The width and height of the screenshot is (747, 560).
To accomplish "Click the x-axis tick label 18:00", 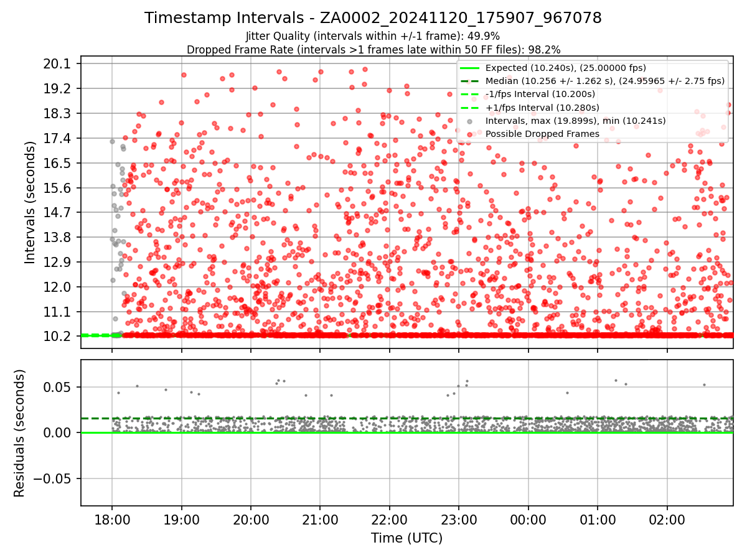I will [x=112, y=520].
